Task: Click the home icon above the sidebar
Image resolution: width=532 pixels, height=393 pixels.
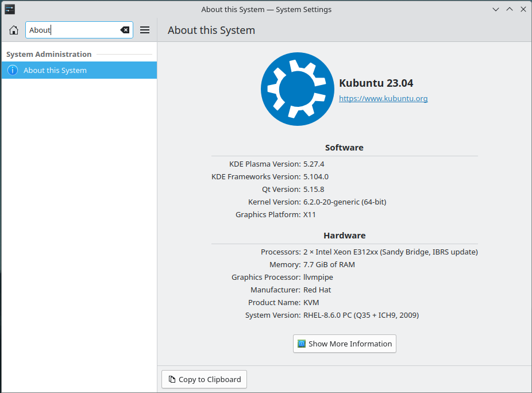Action: click(x=13, y=30)
